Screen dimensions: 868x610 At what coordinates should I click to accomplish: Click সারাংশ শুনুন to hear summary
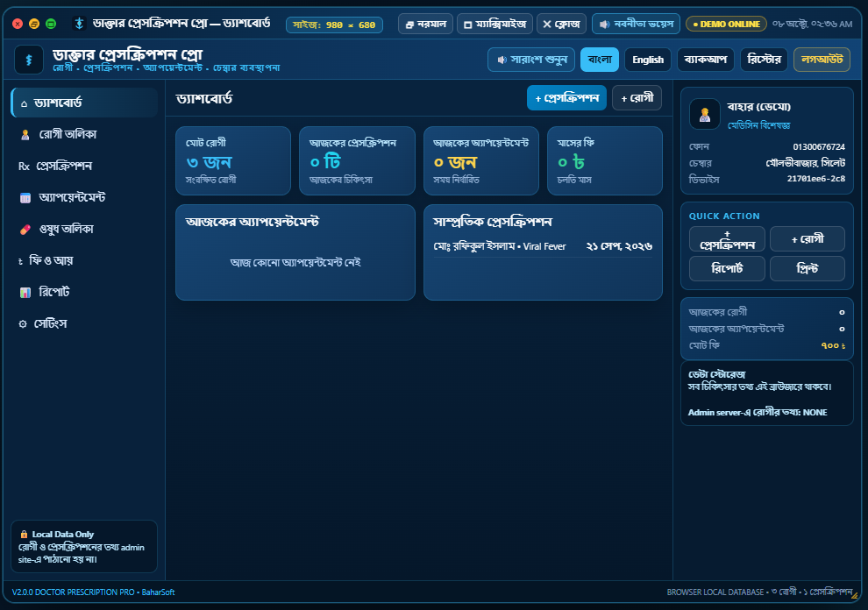[x=530, y=60]
